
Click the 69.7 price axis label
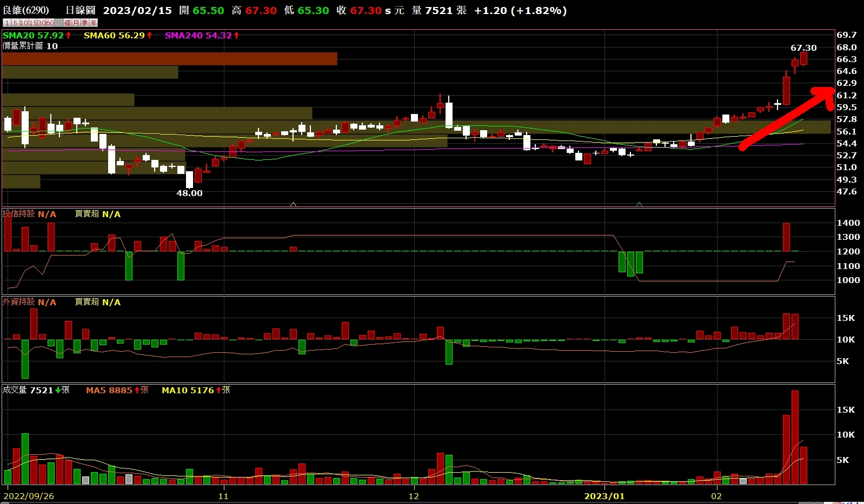846,35
